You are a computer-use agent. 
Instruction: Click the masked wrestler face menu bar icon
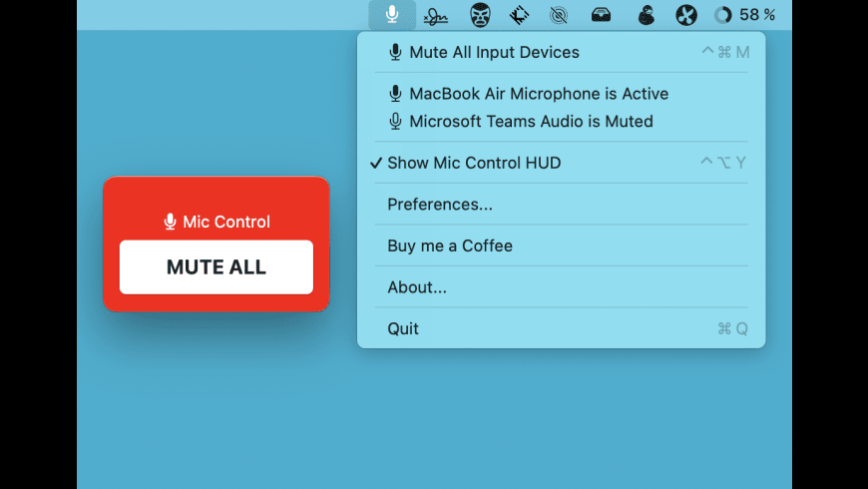[x=480, y=15]
